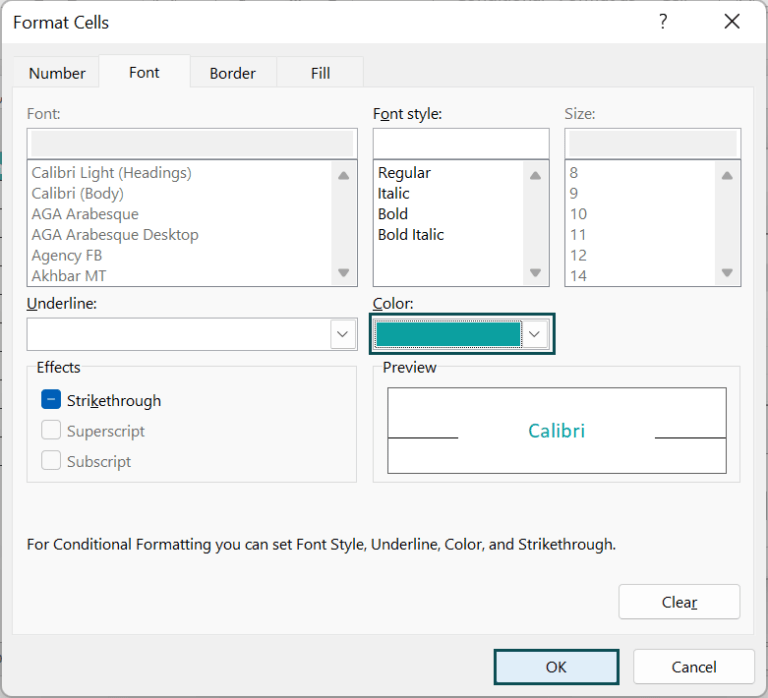Pick size 9 in Size list

(x=574, y=193)
